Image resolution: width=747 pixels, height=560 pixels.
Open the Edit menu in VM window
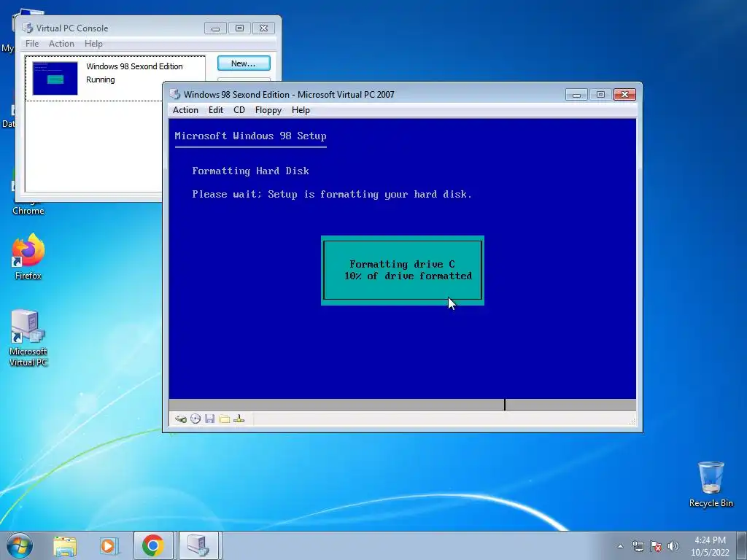click(x=216, y=110)
